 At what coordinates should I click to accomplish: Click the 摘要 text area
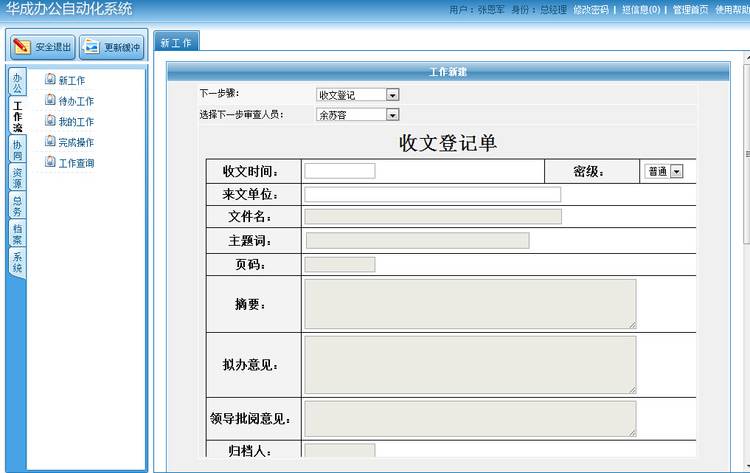coord(470,304)
